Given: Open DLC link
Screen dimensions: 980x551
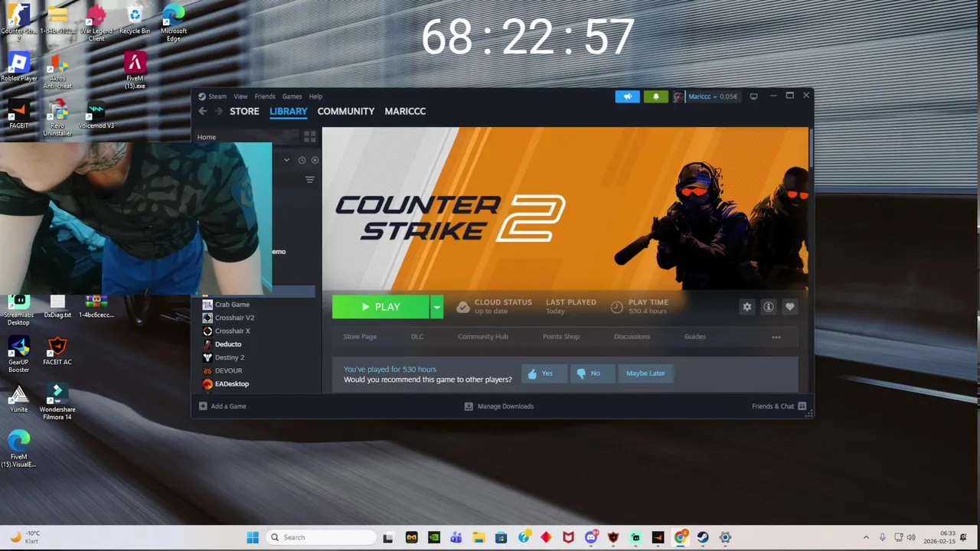Looking at the screenshot, I should coord(417,337).
